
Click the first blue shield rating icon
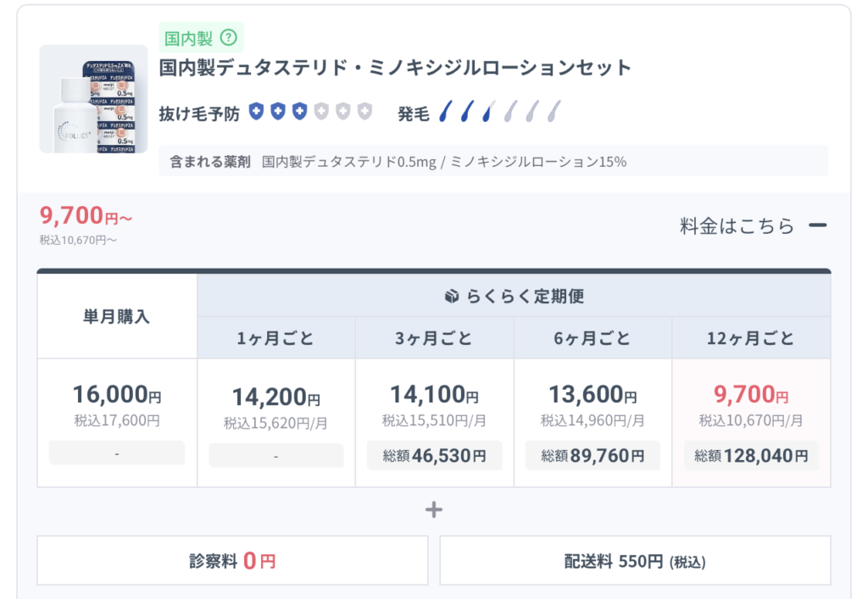click(x=256, y=112)
